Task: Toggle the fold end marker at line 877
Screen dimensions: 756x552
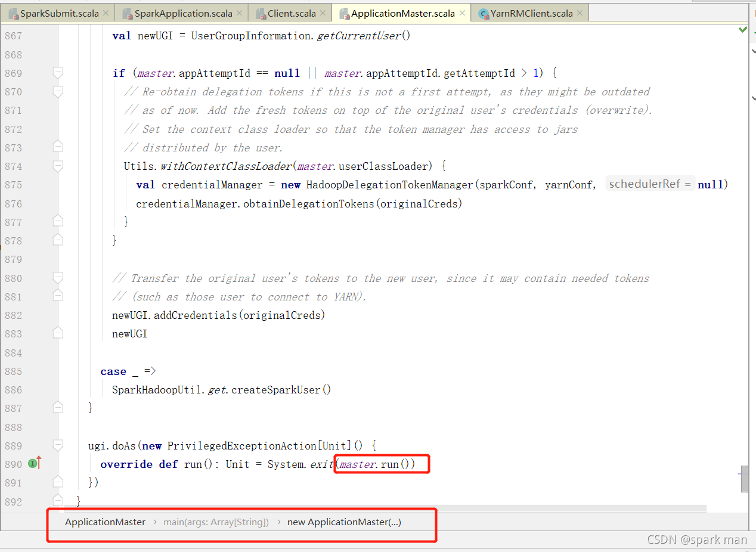Action: coord(58,222)
